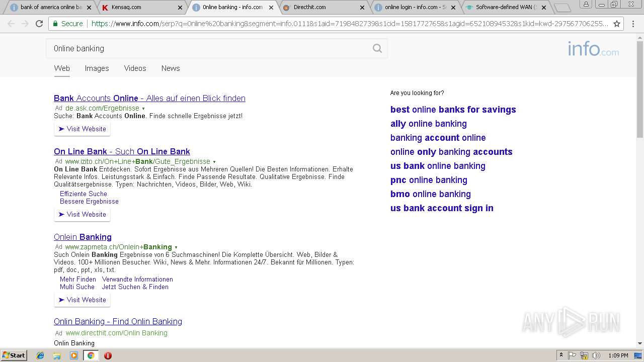The height and width of the screenshot is (362, 644).
Task: Switch to the Images results tab
Action: tap(97, 68)
